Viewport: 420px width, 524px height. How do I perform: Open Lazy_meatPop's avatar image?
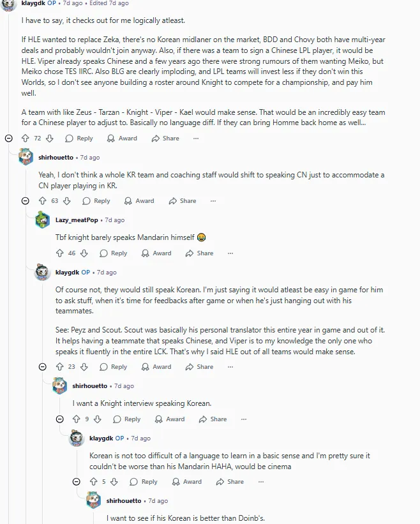tap(43, 220)
